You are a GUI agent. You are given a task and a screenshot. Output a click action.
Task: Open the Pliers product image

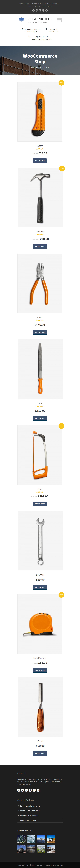pyautogui.click(x=40, y=283)
